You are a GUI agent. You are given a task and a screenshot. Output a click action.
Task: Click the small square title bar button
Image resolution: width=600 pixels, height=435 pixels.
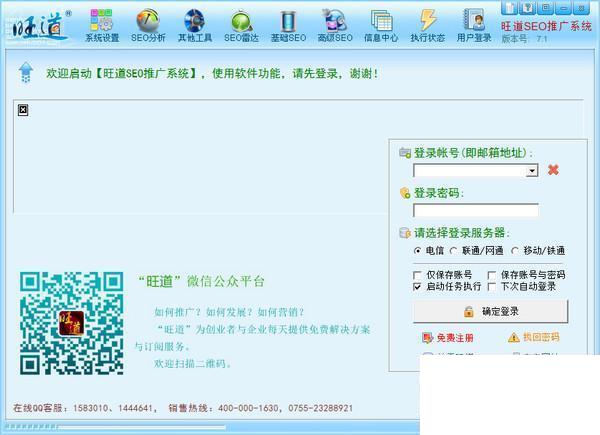(x=546, y=7)
